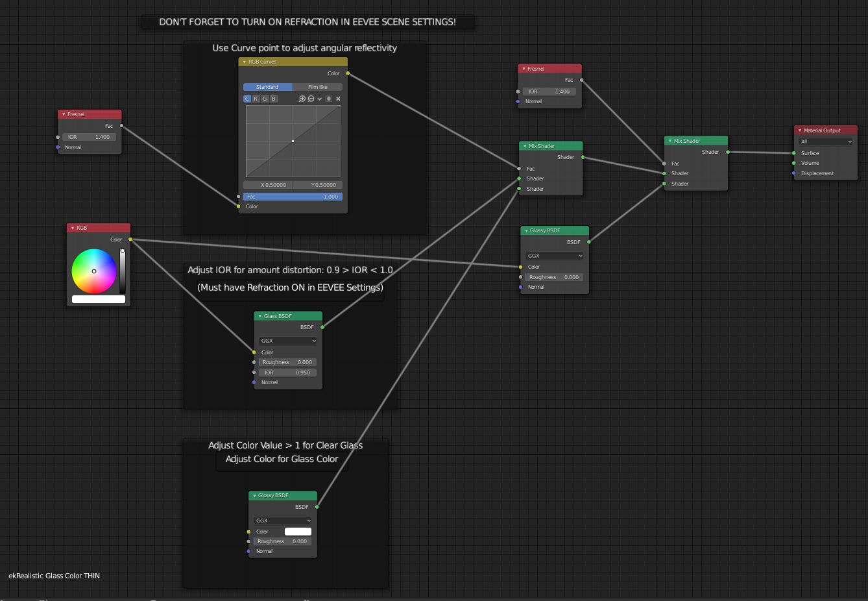Click the white color preview bar in RGB node
Screen dimensions: 868x601
point(99,299)
